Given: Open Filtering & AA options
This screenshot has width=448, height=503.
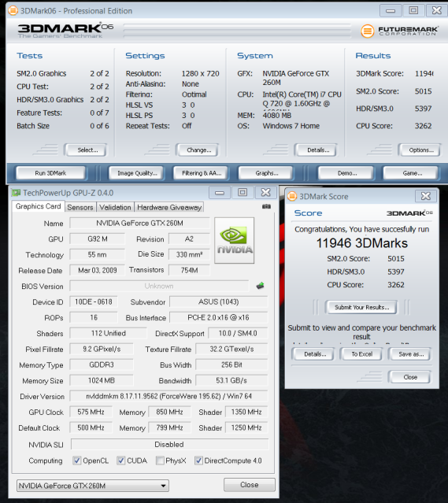Looking at the screenshot, I should 202,173.
